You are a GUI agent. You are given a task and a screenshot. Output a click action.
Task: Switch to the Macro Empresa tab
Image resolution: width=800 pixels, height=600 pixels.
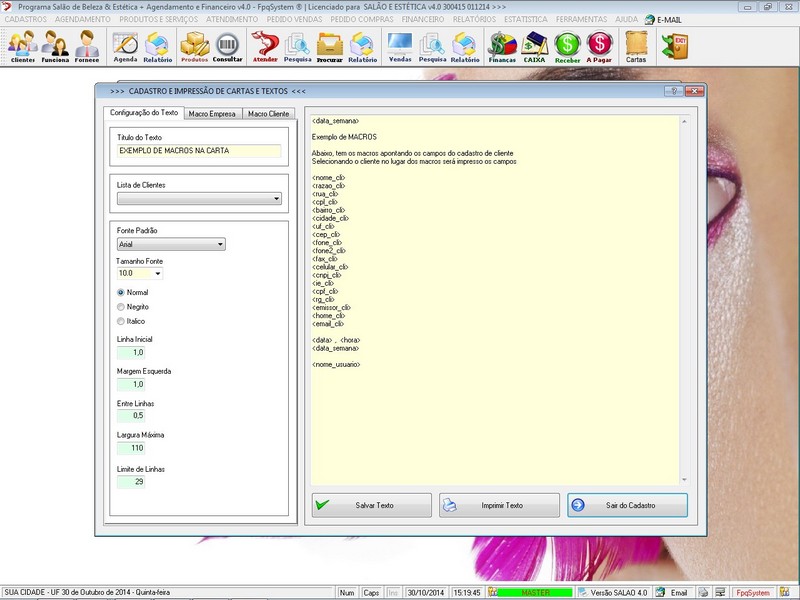pyautogui.click(x=212, y=114)
